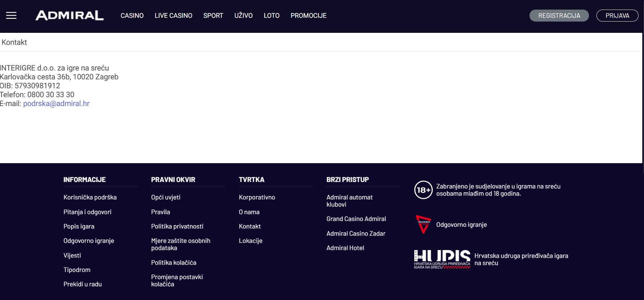Open the Uživo section
Screen dimensions: 644x300
point(243,16)
